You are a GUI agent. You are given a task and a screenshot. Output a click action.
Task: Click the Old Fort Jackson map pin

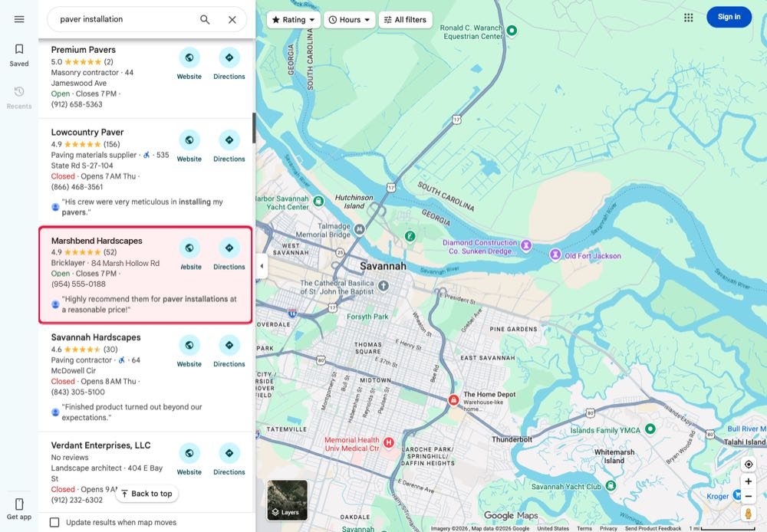point(555,255)
